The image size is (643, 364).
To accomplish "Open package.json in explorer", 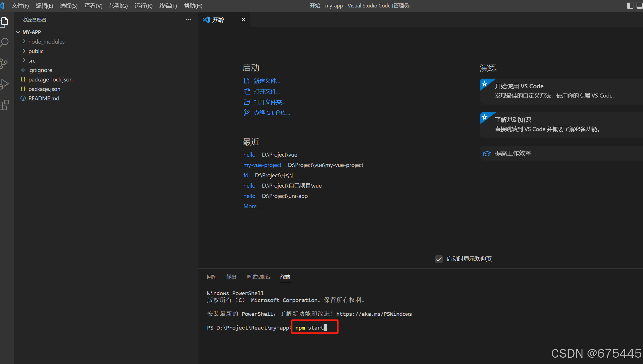I will 44,89.
